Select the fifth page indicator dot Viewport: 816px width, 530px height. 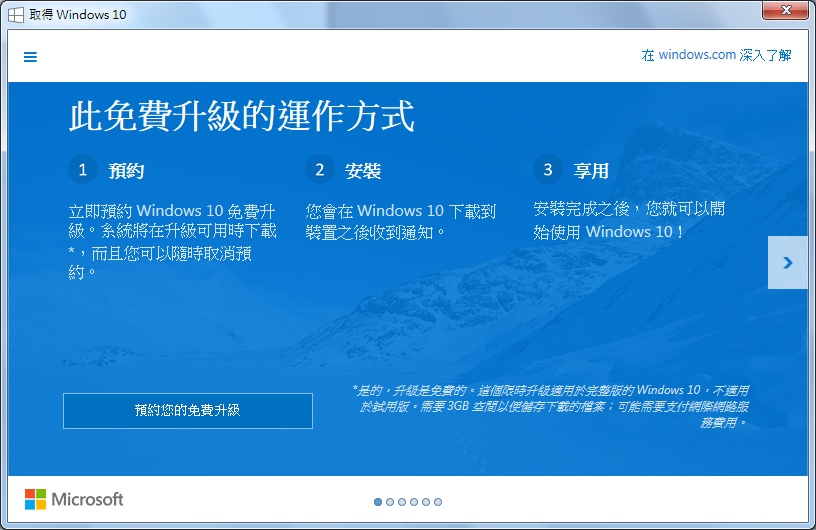tap(426, 502)
